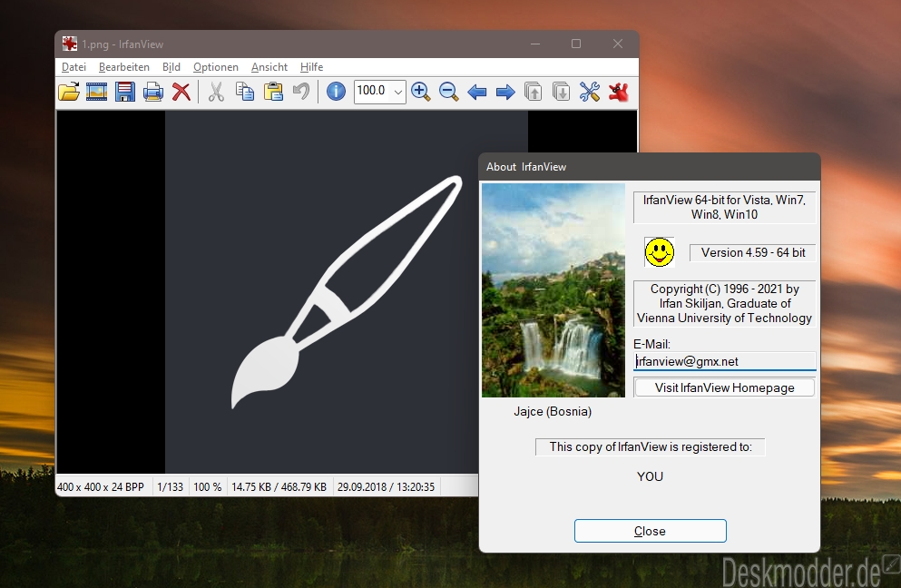Image resolution: width=901 pixels, height=588 pixels.
Task: Select the next page icon with down arrow
Action: [561, 92]
